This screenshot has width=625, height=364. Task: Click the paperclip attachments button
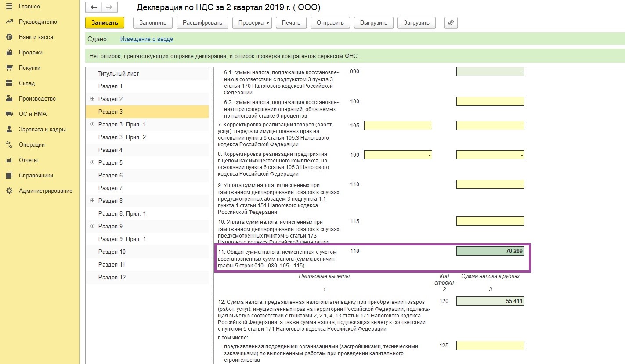(x=451, y=22)
